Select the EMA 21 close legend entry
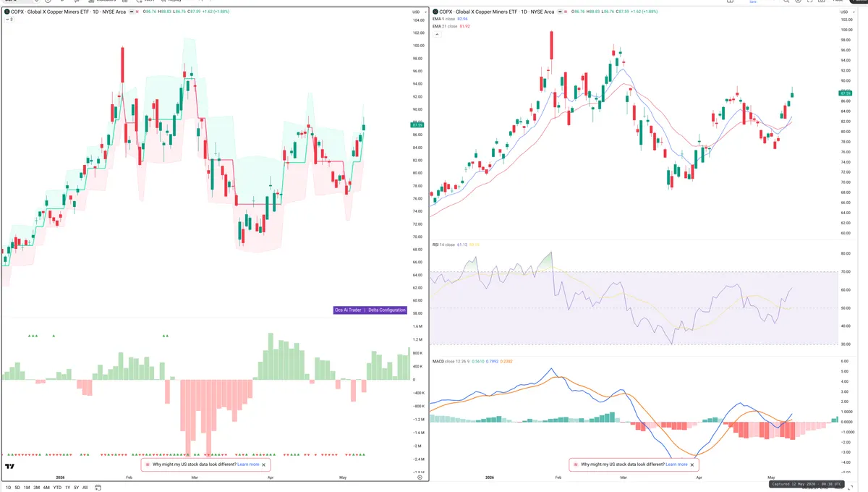868x492 pixels. click(451, 26)
